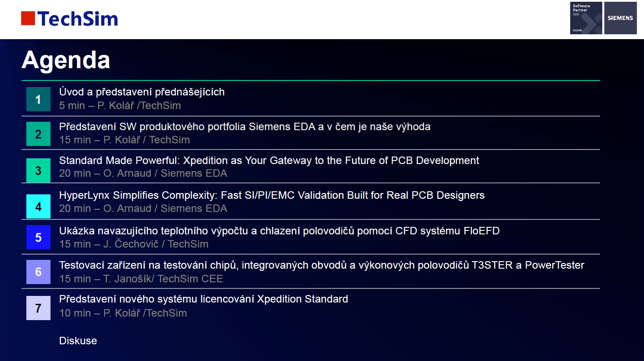644x361 pixels.
Task: Click the number 7 lavender box
Action: 38,308
